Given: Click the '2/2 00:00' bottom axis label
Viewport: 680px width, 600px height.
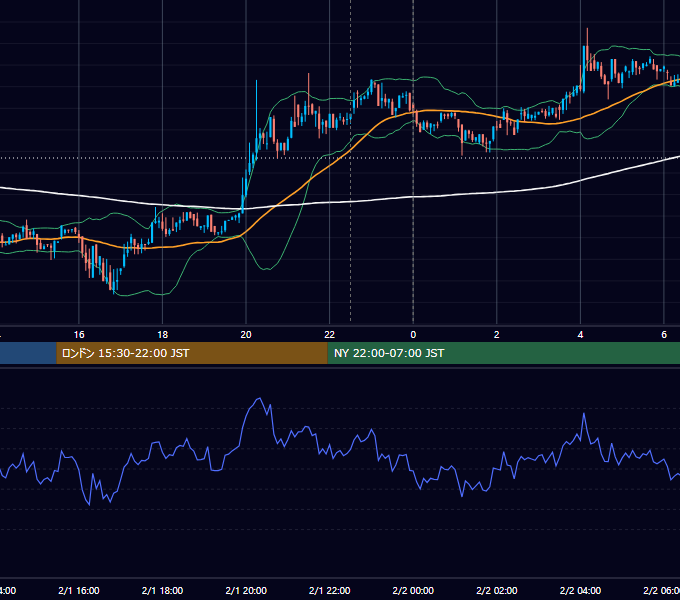Looking at the screenshot, I should click(x=413, y=590).
